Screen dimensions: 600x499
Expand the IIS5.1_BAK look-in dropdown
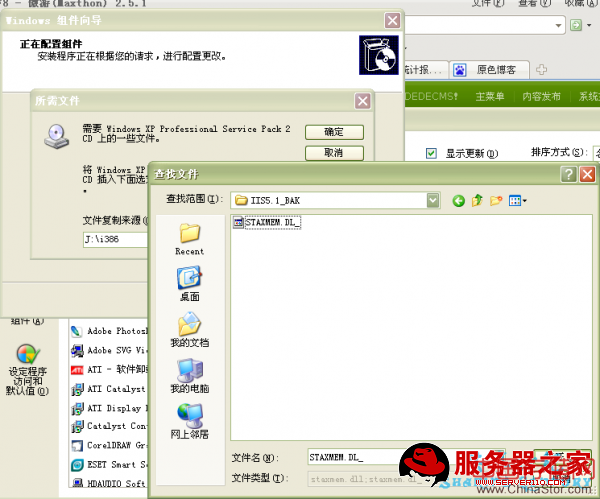tap(432, 200)
